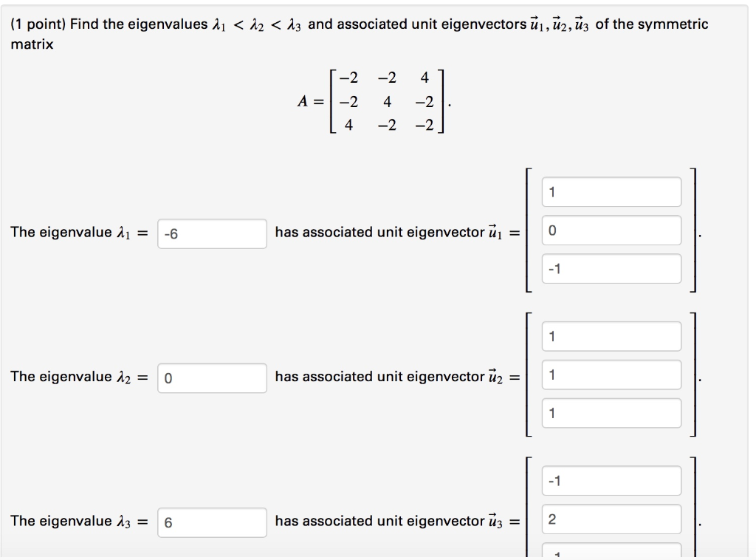Click the u1 bottom component field containing -1
This screenshot has width=756, height=560.
[x=611, y=268]
